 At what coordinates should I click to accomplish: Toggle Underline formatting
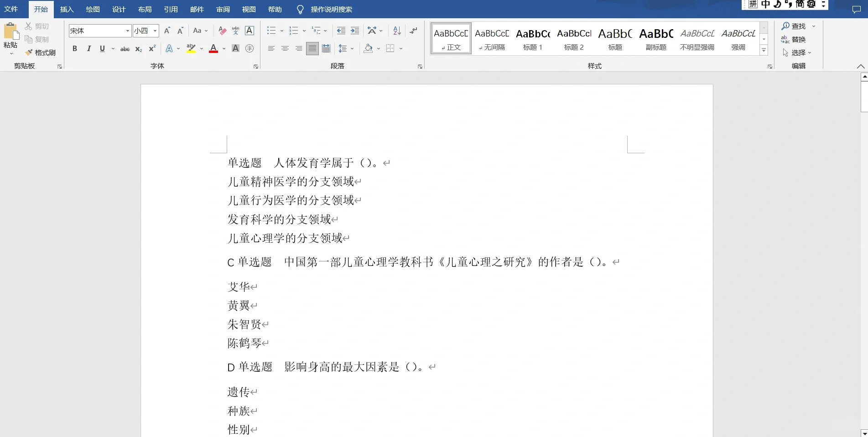pos(102,48)
